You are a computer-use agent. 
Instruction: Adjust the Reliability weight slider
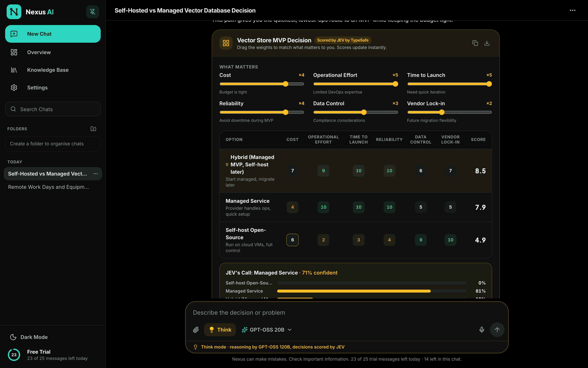(x=262, y=112)
